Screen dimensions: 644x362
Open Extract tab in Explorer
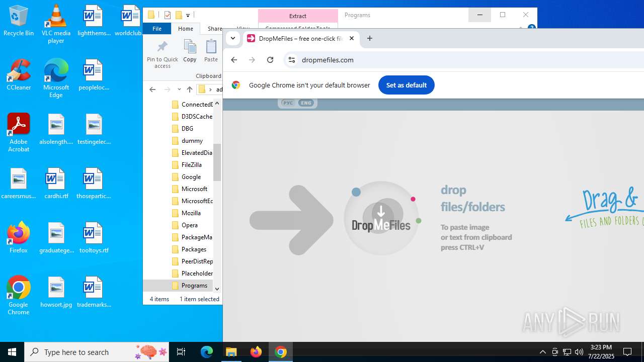point(298,16)
